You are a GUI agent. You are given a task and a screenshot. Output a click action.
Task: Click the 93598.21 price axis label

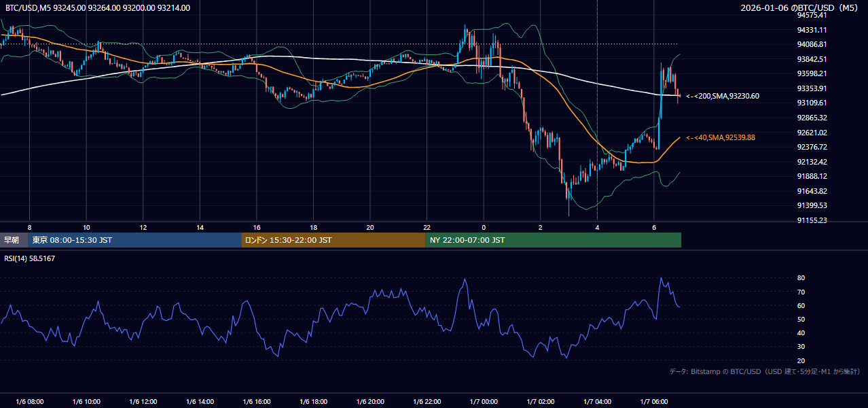tap(812, 73)
